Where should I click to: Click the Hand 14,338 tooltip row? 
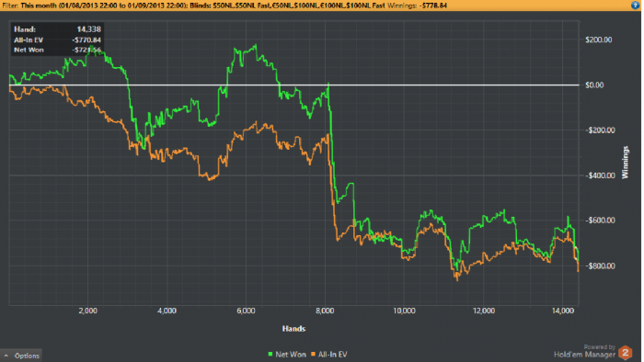click(57, 29)
